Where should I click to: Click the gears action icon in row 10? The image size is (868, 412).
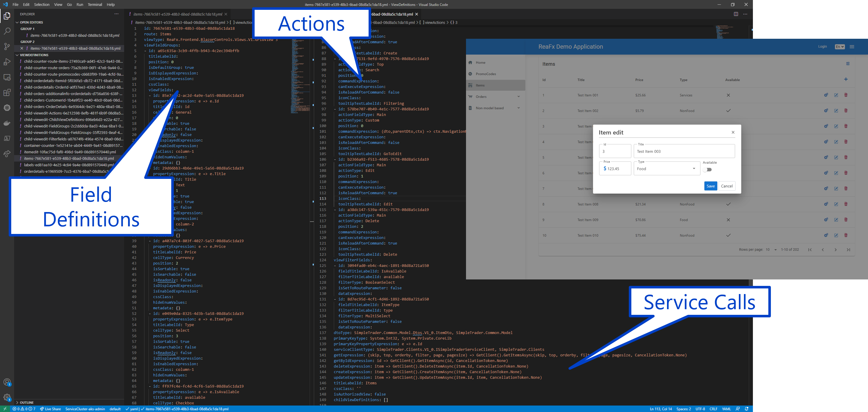click(x=826, y=235)
